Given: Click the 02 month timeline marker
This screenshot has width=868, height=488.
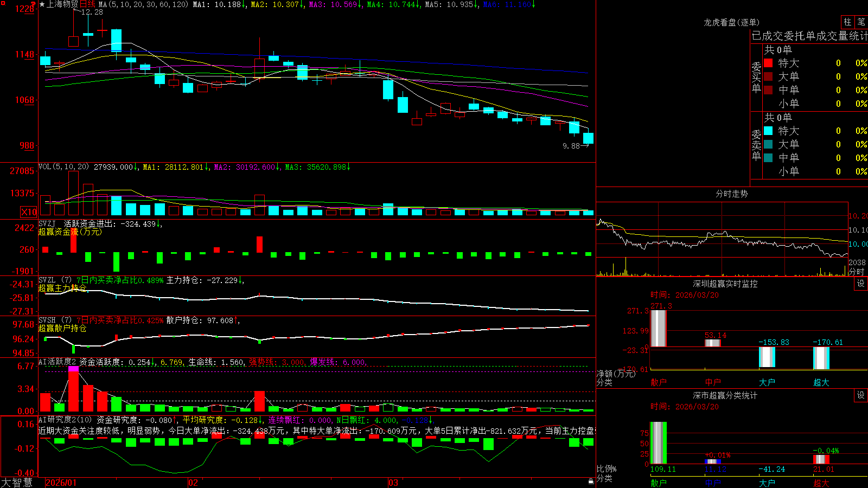Looking at the screenshot, I should (x=193, y=483).
